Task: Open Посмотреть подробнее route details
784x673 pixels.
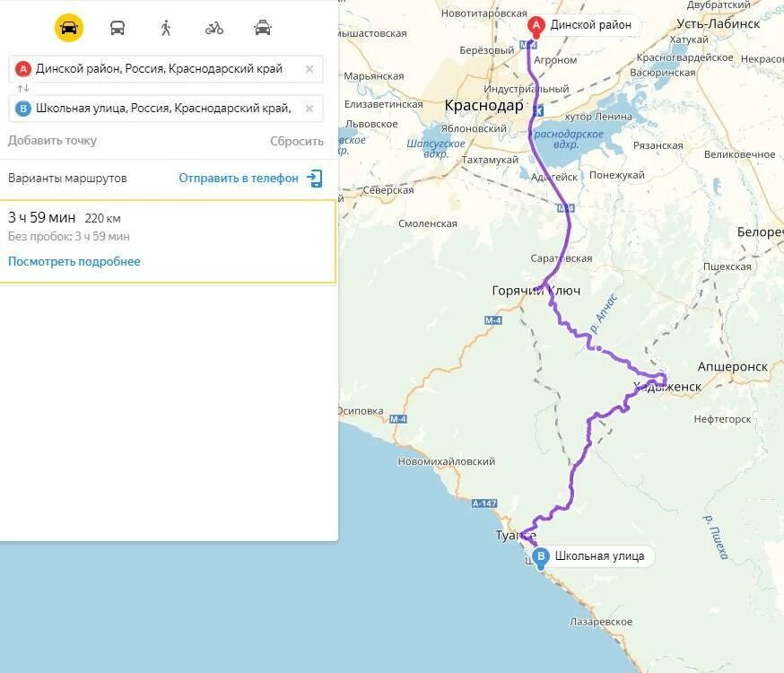Action: (x=74, y=261)
